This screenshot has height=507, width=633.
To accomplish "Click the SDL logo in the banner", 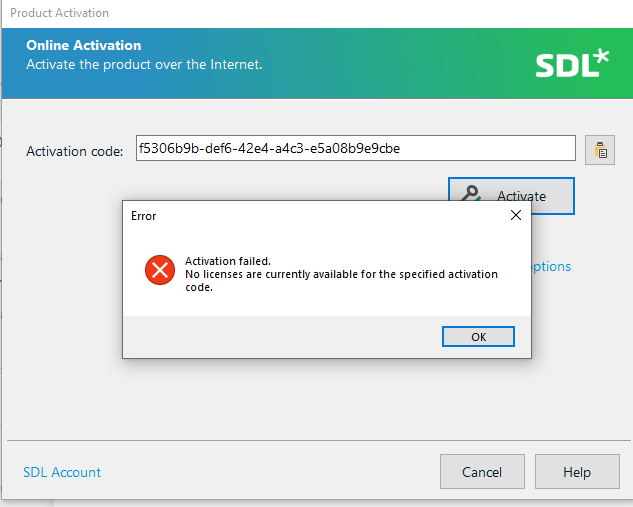I will tap(572, 64).
